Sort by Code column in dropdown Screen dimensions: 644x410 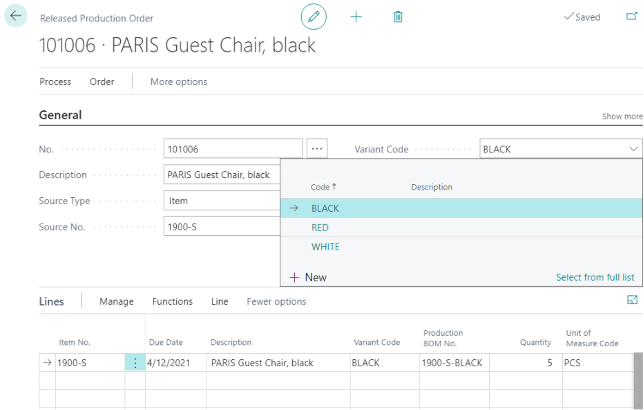click(x=323, y=187)
